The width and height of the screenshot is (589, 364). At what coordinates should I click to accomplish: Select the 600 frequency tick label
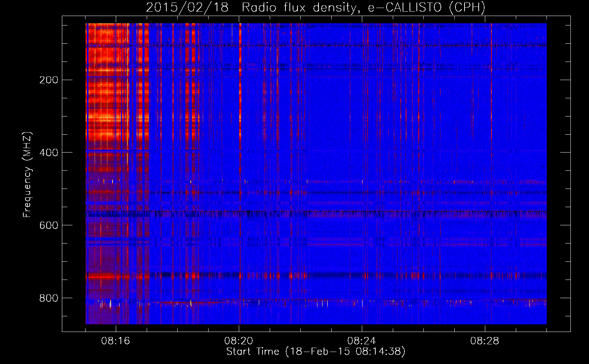(49, 225)
